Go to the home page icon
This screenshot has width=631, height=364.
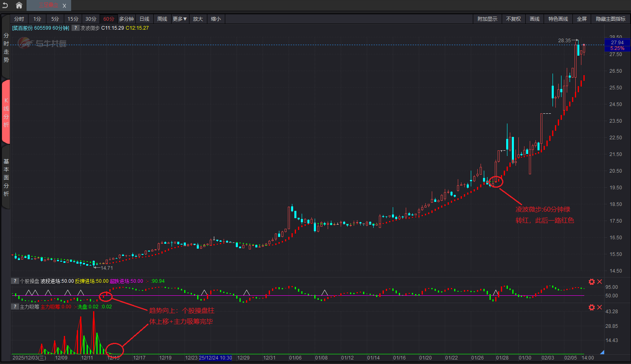tap(19, 5)
